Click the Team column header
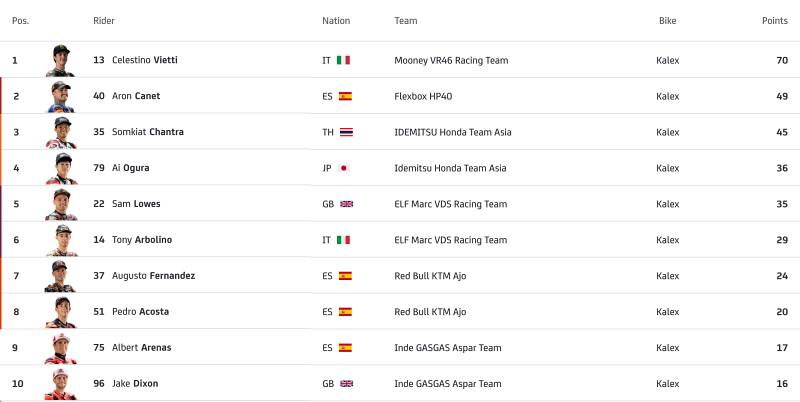 406,21
